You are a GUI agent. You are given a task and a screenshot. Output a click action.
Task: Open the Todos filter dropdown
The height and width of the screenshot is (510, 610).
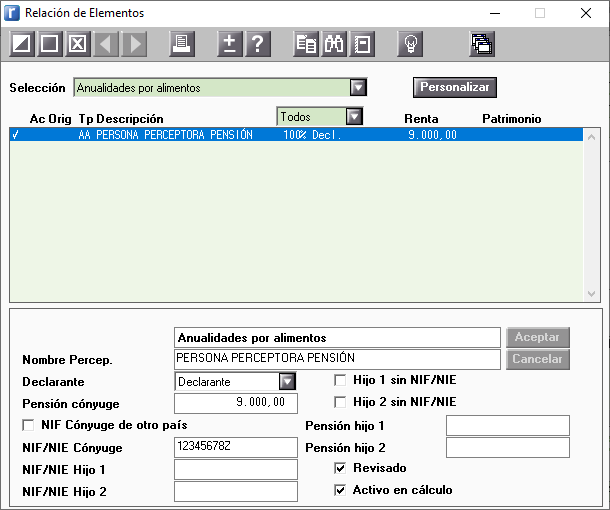click(x=354, y=117)
